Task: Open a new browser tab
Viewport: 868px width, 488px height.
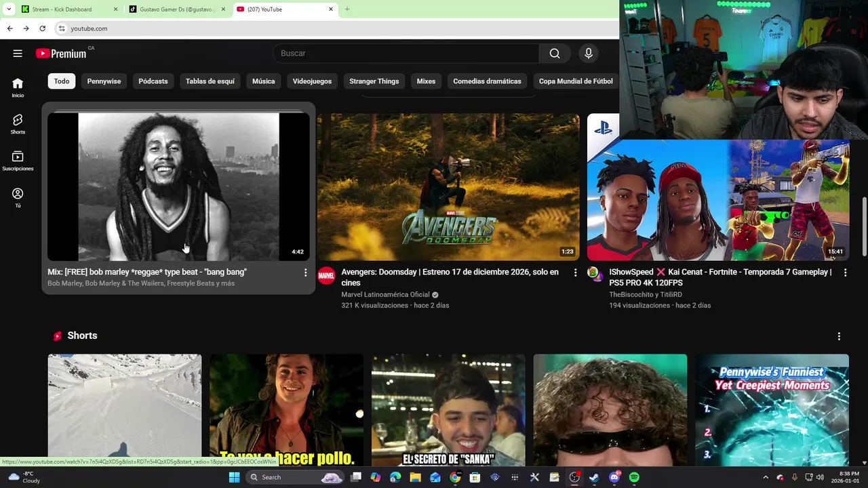Action: pyautogui.click(x=347, y=9)
